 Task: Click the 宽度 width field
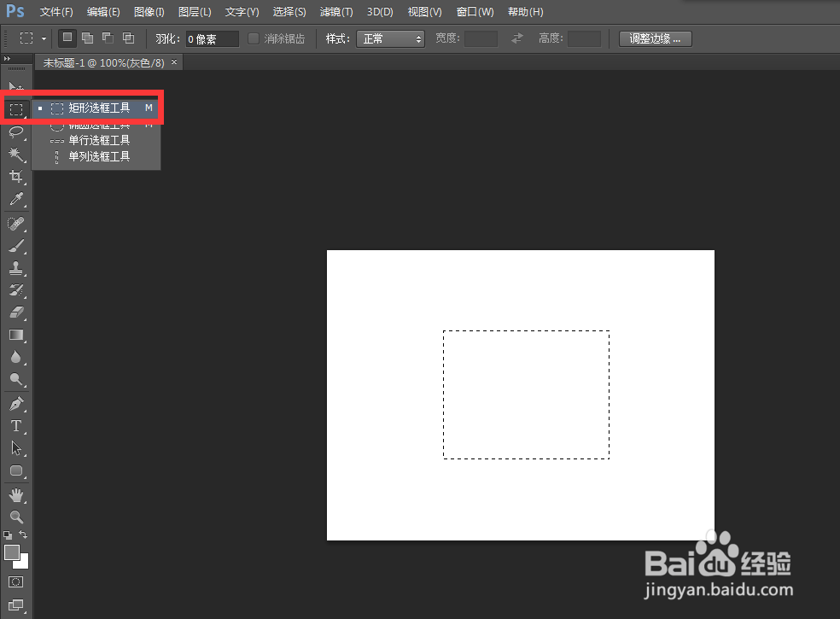click(481, 38)
